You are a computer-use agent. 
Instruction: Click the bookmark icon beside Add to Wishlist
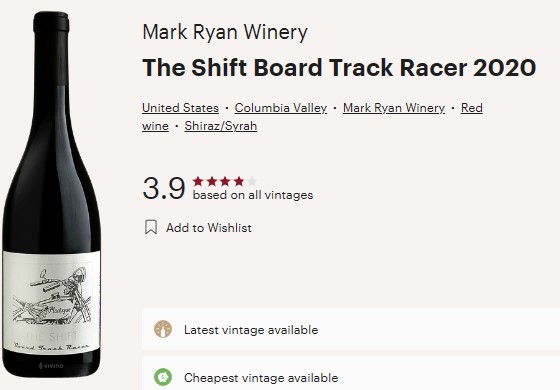point(151,227)
